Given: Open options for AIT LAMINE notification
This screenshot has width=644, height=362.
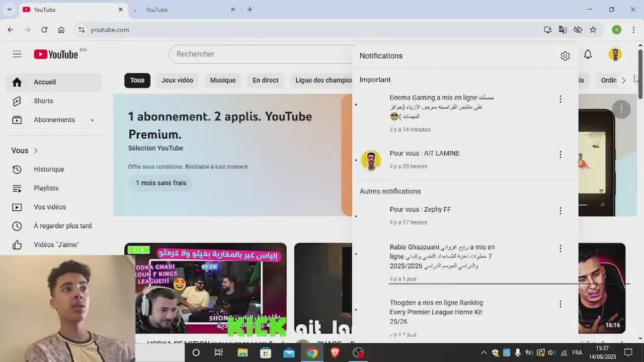Looking at the screenshot, I should pyautogui.click(x=560, y=155).
